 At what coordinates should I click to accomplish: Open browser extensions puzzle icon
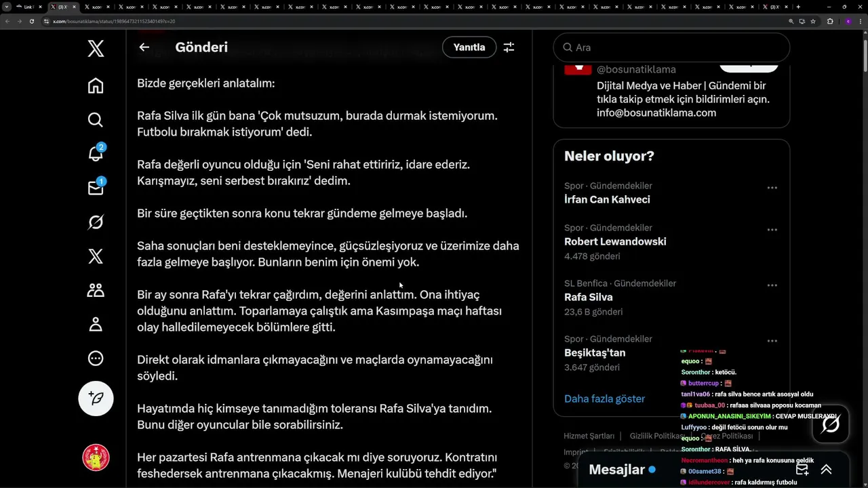(830, 21)
